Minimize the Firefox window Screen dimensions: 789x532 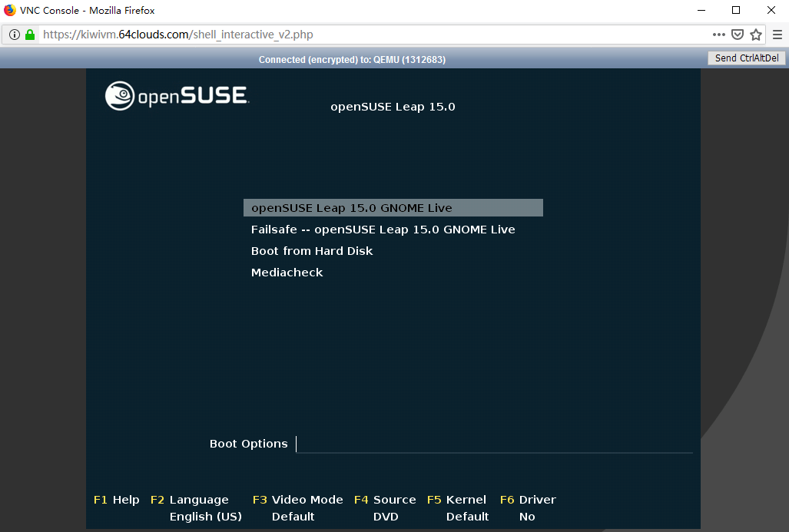click(701, 10)
